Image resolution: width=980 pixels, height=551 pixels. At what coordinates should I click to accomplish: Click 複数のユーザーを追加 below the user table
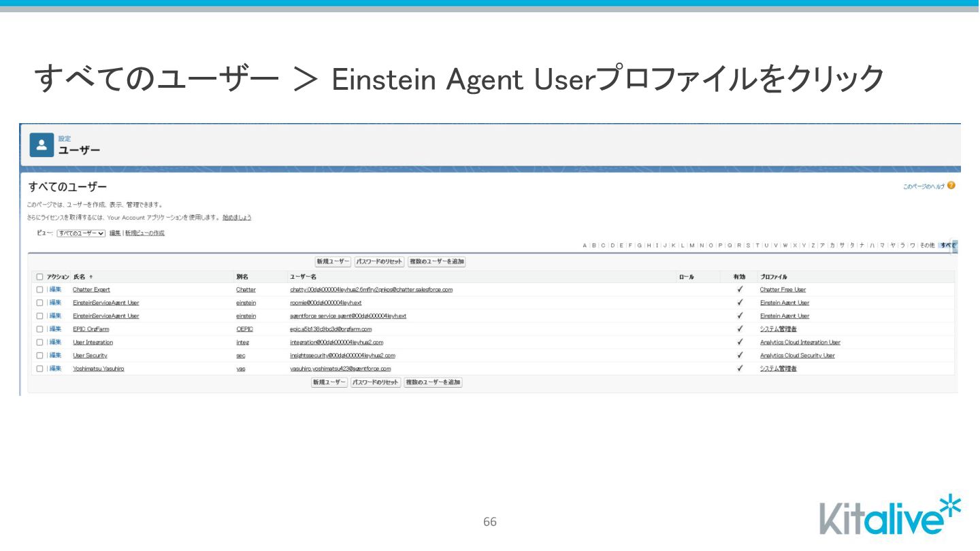point(433,382)
